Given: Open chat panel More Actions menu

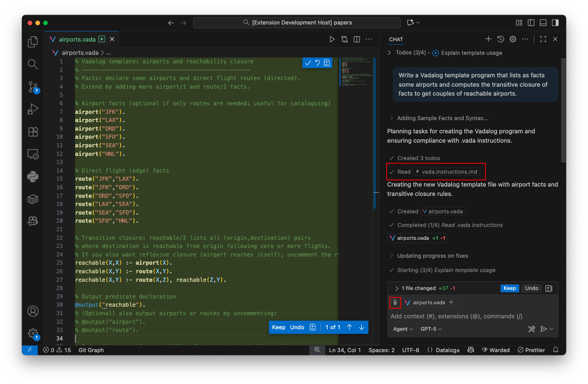Looking at the screenshot, I should [525, 39].
